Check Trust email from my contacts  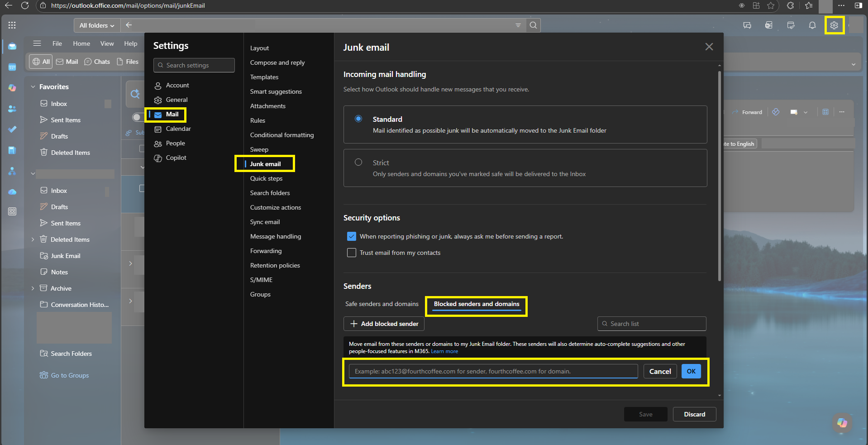coord(352,253)
